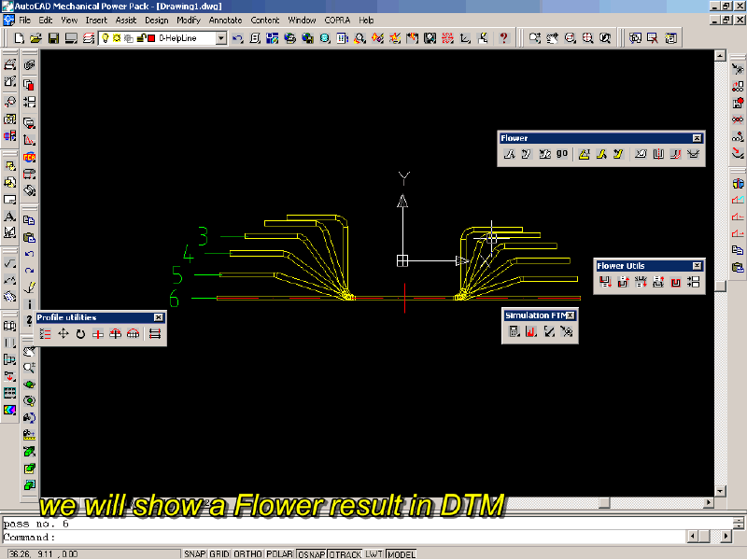Image resolution: width=747 pixels, height=560 pixels.
Task: Open the 0-HelpLine layer dropdown arrow
Action: (x=221, y=38)
